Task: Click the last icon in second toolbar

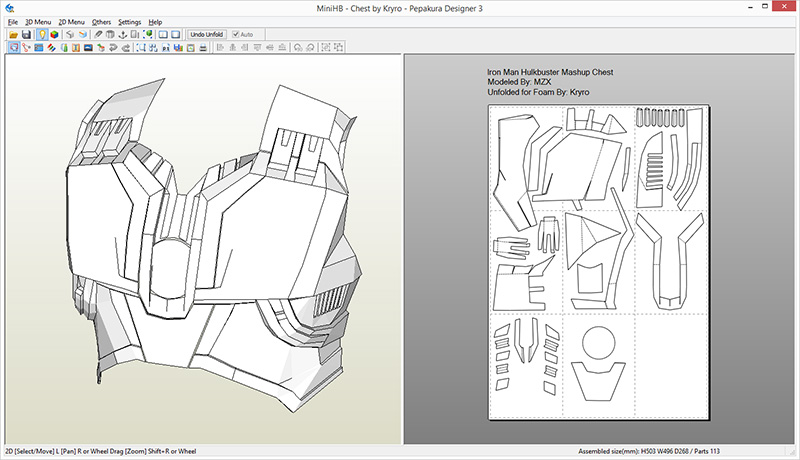Action: pyautogui.click(x=338, y=47)
